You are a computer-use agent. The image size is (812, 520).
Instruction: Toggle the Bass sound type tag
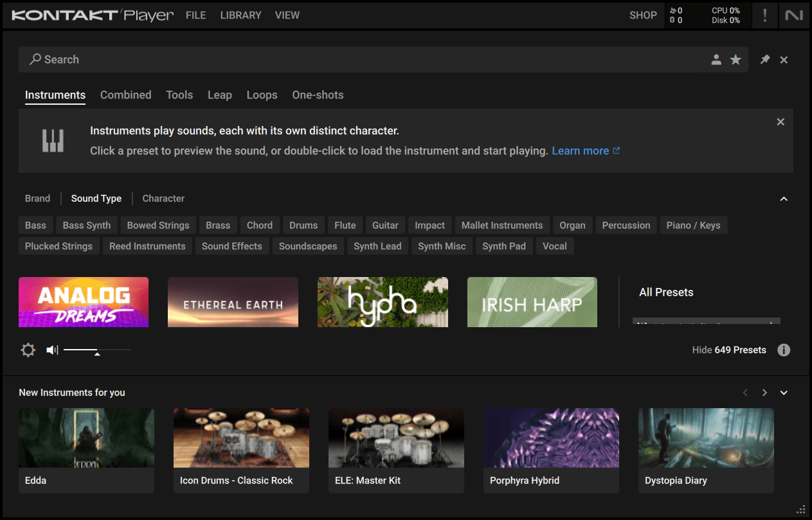point(35,226)
